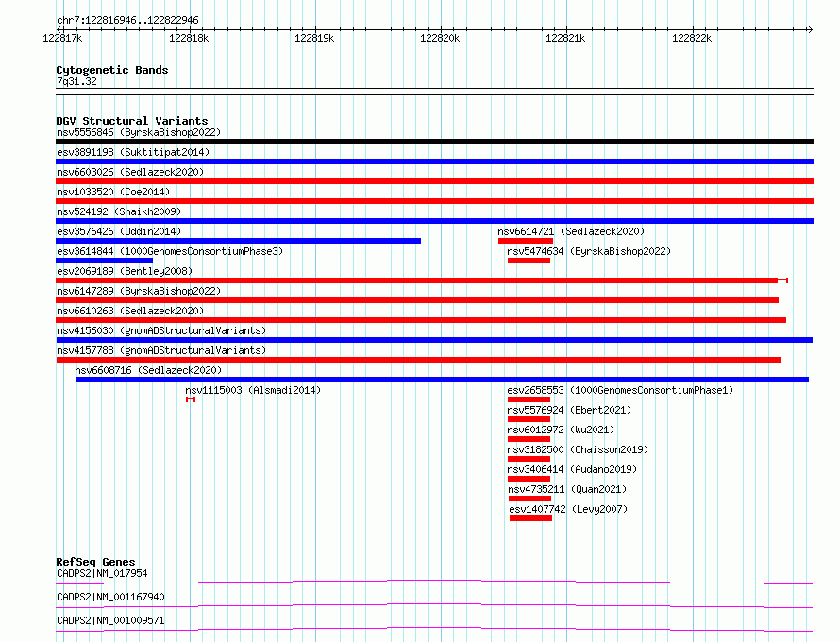
Task: Click the blue nsv524192 variant bar
Action: 434,221
